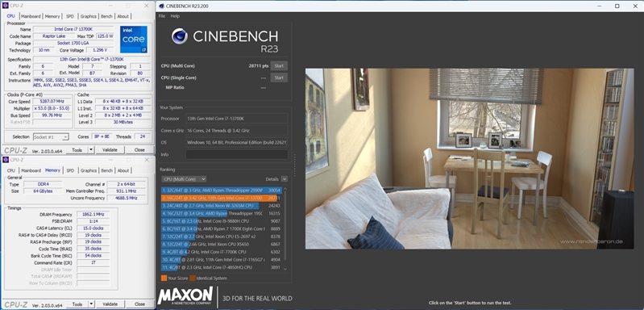Switch to SPD tab in top CPU-Z
Screen dimensions: 644x310
coord(70,16)
